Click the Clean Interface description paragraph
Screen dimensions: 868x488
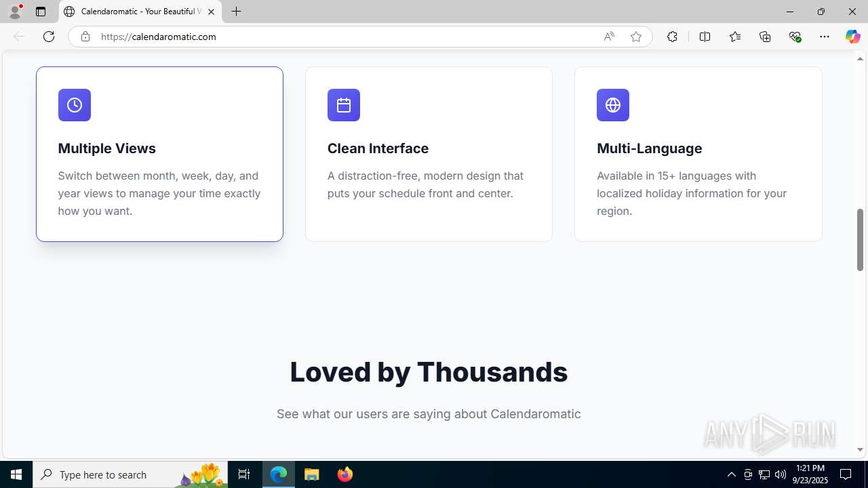pos(425,184)
